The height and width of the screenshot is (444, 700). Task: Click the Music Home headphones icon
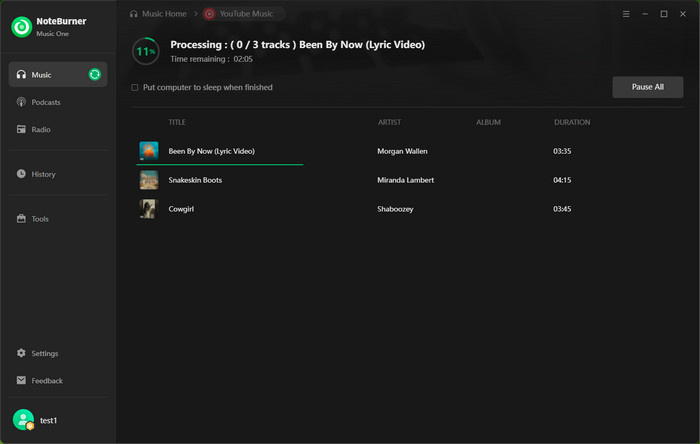point(133,14)
